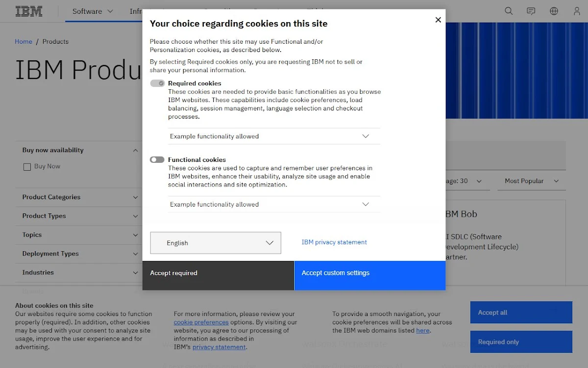This screenshot has height=368, width=588.
Task: Open the globe region selector icon
Action: (554, 11)
